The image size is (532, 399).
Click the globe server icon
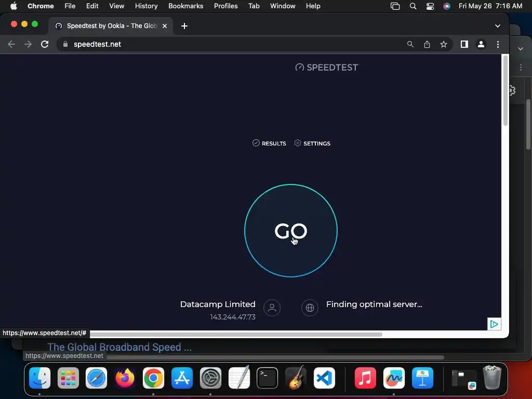point(310,308)
